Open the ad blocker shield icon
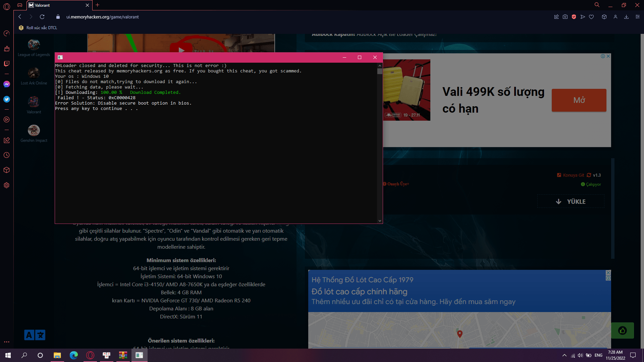The image size is (644, 362). (x=574, y=17)
